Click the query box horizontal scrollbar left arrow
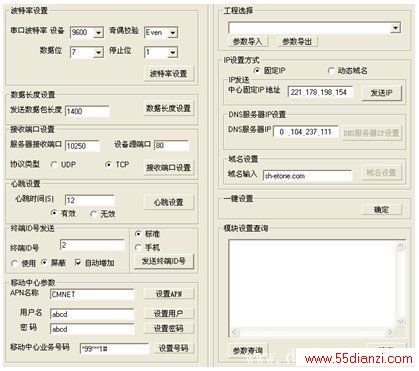This screenshot has width=419, height=371. [x=234, y=332]
